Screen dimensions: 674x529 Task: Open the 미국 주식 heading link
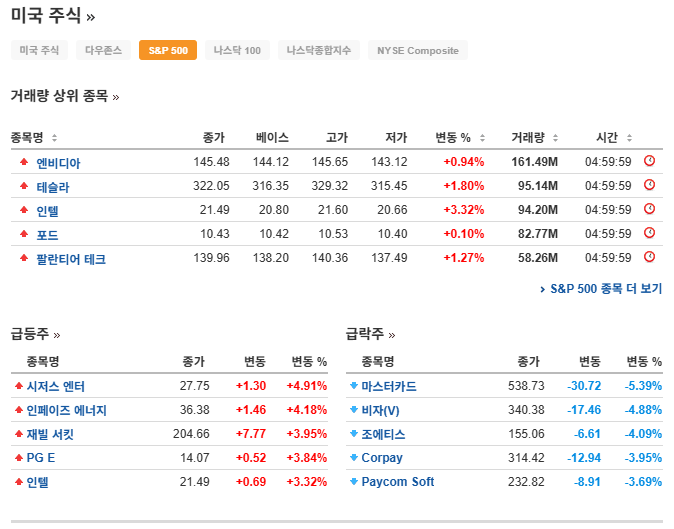(52, 16)
